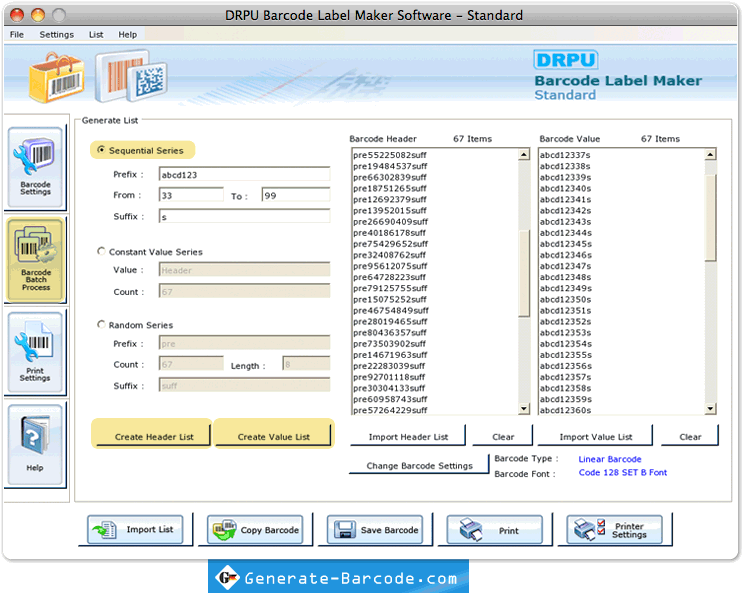
Task: Click the Linear Barcode type link
Action: point(610,459)
